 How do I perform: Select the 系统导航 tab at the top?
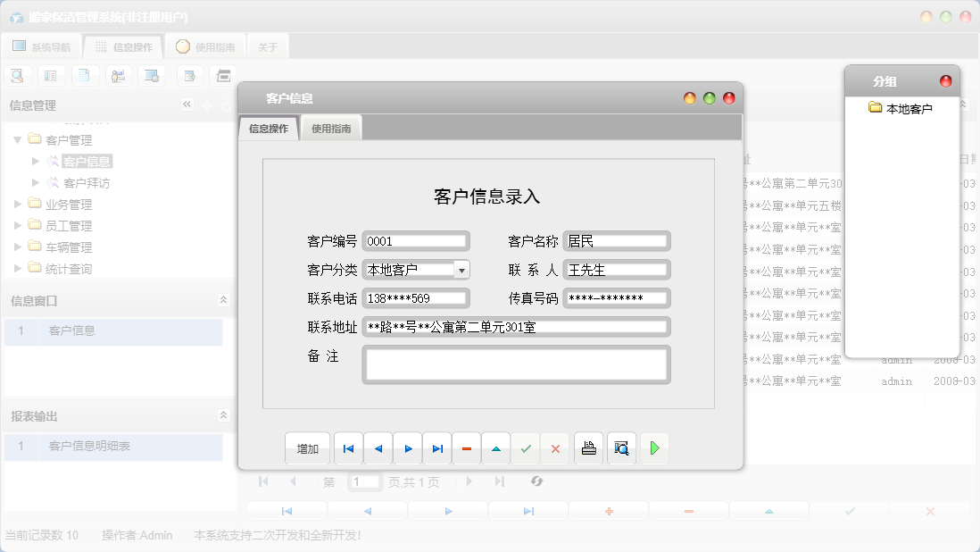[42, 46]
